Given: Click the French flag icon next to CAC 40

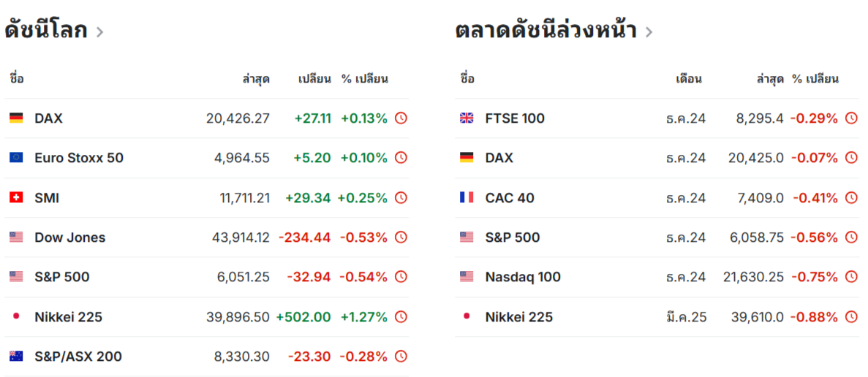Looking at the screenshot, I should point(467,197).
